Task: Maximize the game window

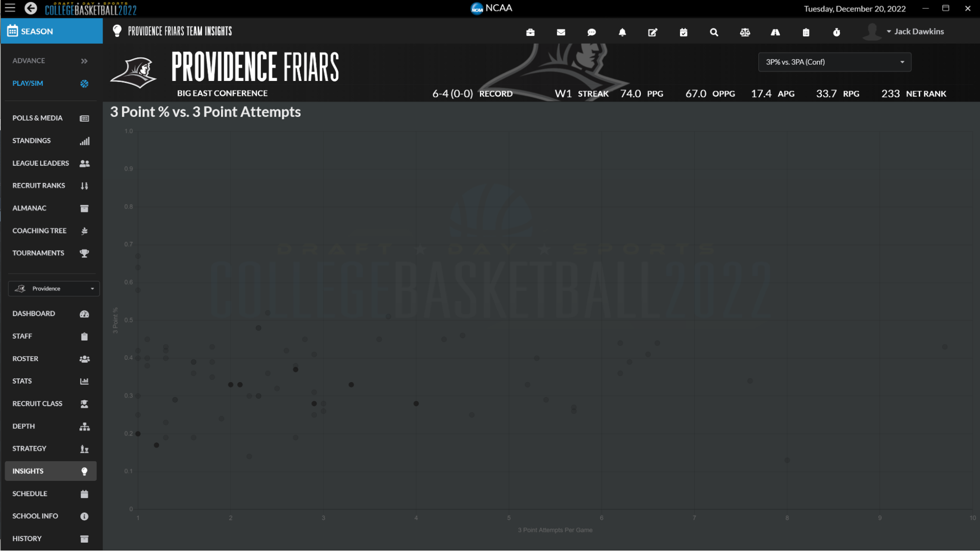Action: [x=946, y=8]
